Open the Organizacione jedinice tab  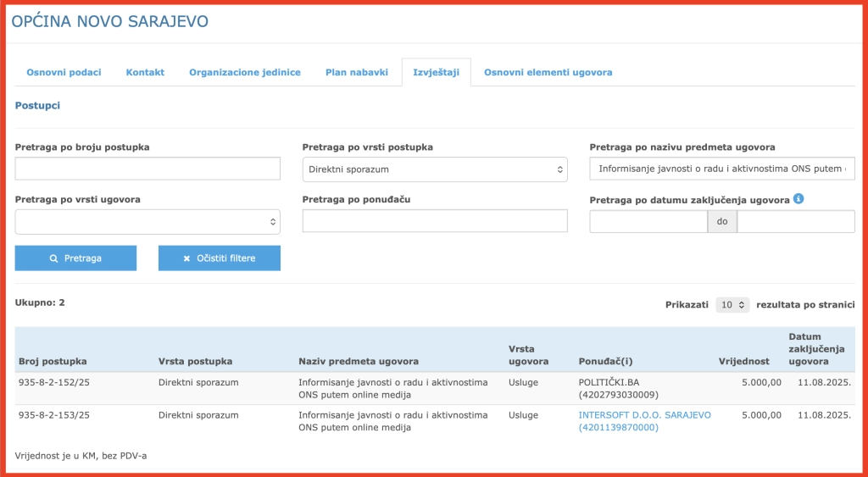pos(244,73)
